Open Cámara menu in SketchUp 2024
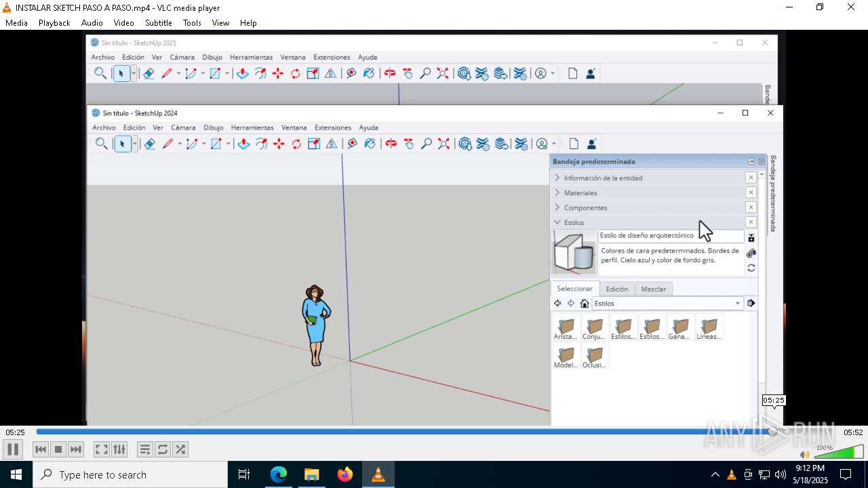The image size is (868, 488). click(x=183, y=127)
